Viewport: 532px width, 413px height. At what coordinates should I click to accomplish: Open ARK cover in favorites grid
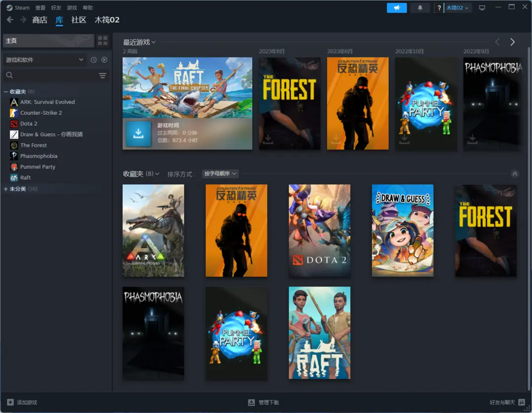coord(153,230)
